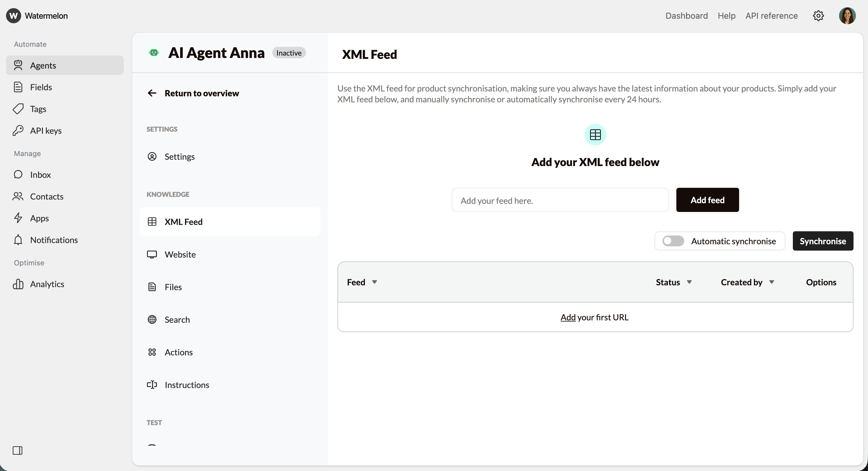
Task: Open the Fields section
Action: 42,87
